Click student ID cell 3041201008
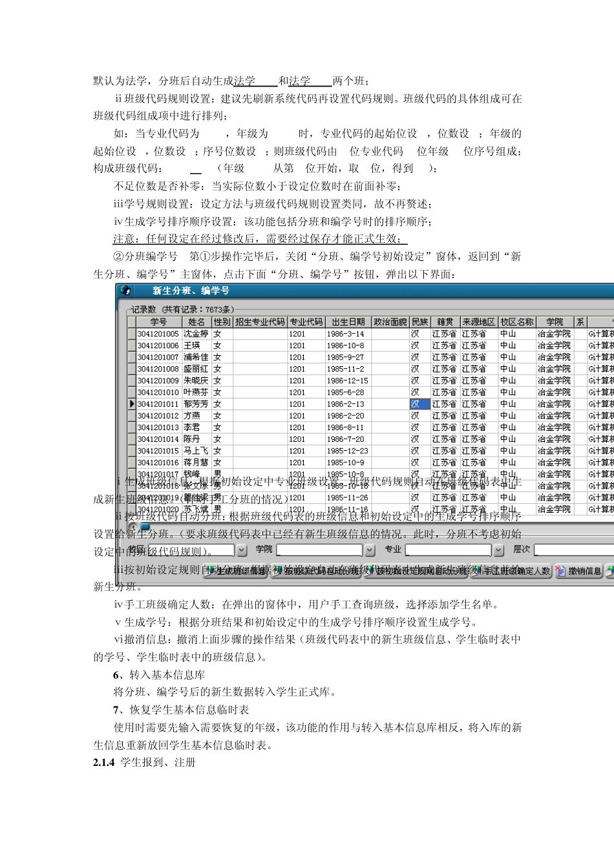The width and height of the screenshot is (614, 868). coord(158,369)
